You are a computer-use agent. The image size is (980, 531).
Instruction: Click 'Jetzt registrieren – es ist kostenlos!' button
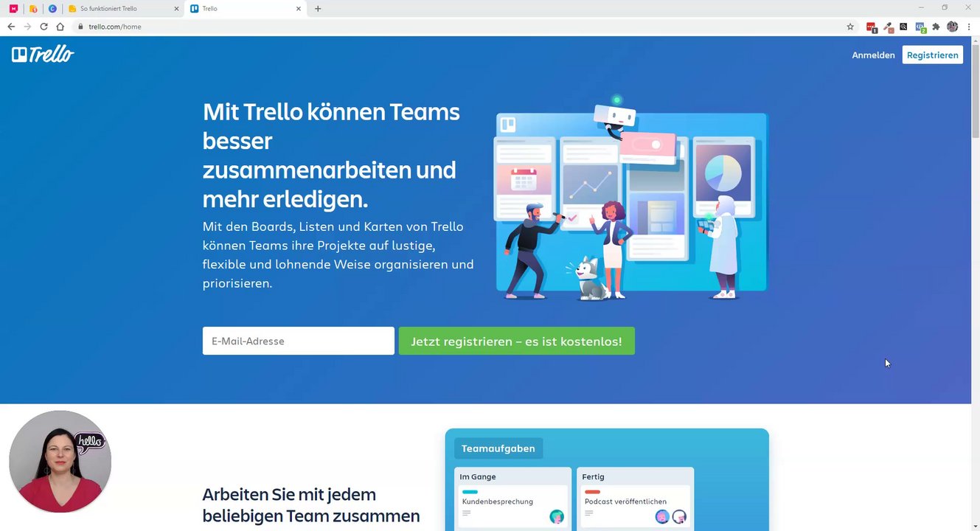pos(516,341)
